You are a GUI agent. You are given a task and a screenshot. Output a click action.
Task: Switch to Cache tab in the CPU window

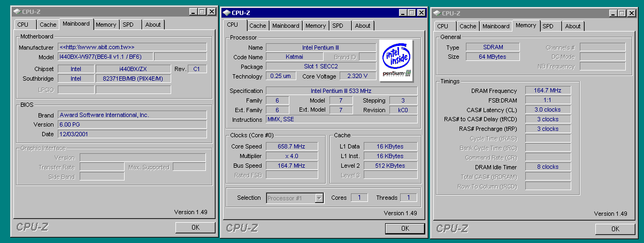click(258, 26)
